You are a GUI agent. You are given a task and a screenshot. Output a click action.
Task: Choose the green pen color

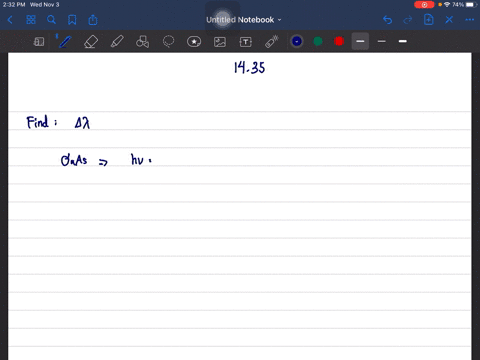coord(318,41)
